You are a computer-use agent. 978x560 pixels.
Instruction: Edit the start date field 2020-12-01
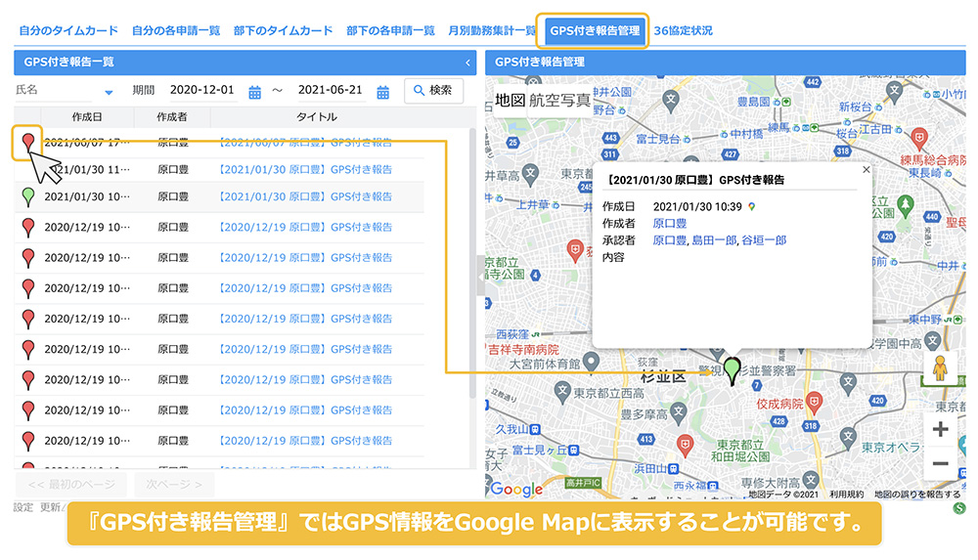coord(202,90)
